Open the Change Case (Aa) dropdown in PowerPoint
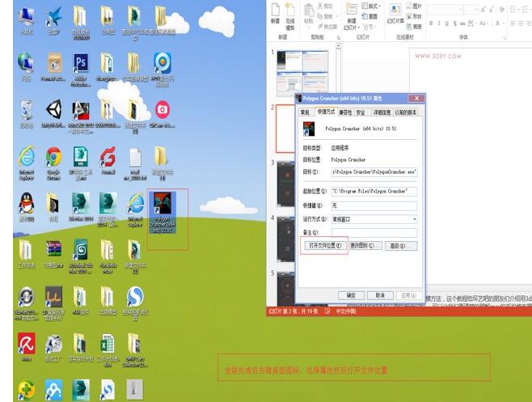The image size is (532, 402). [483, 23]
